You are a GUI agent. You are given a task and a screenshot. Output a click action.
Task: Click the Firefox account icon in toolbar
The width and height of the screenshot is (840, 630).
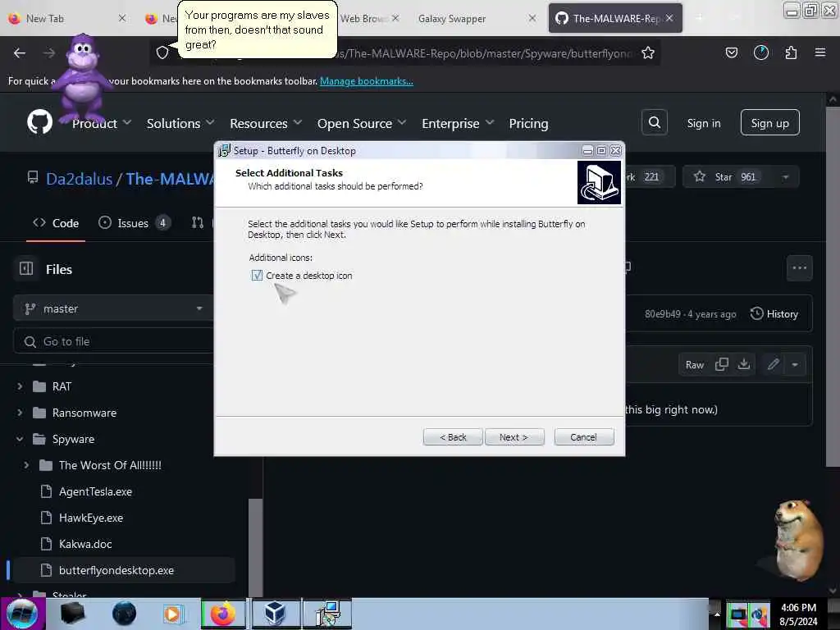pos(760,52)
